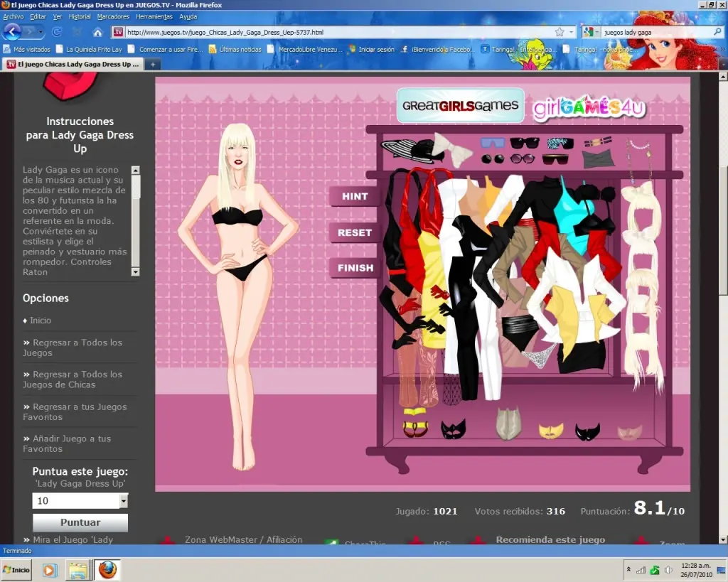Click the reload page icon
Image resolution: width=728 pixels, height=582 pixels.
pyautogui.click(x=57, y=32)
